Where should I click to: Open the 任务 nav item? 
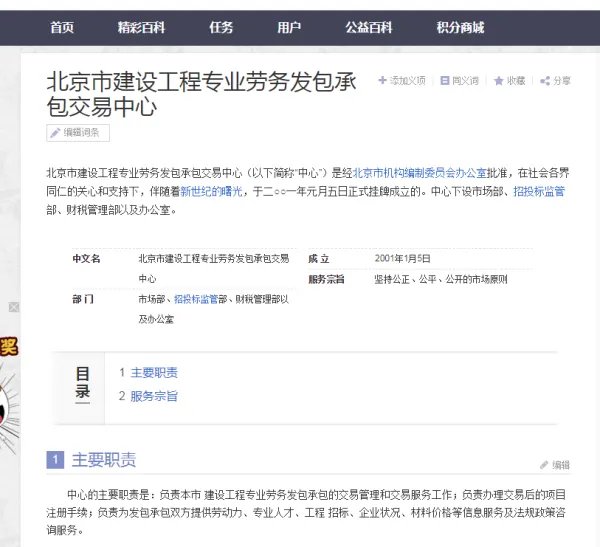pyautogui.click(x=221, y=28)
